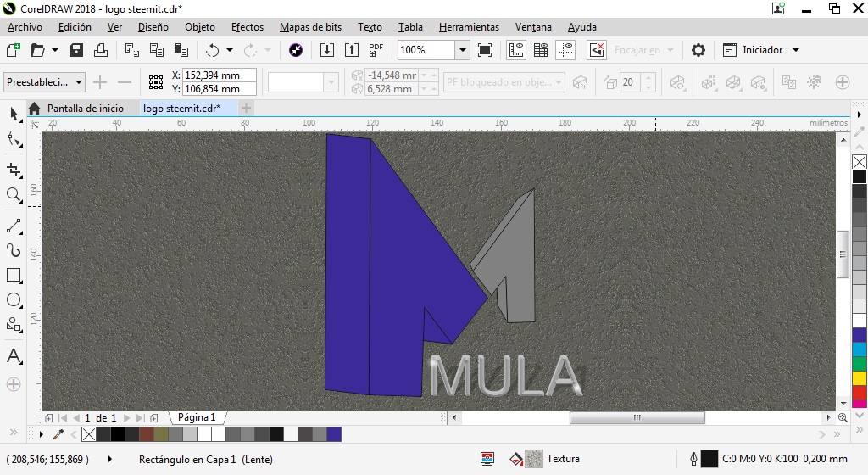Open the PF bloqueado en obje... dropdown

tap(504, 82)
